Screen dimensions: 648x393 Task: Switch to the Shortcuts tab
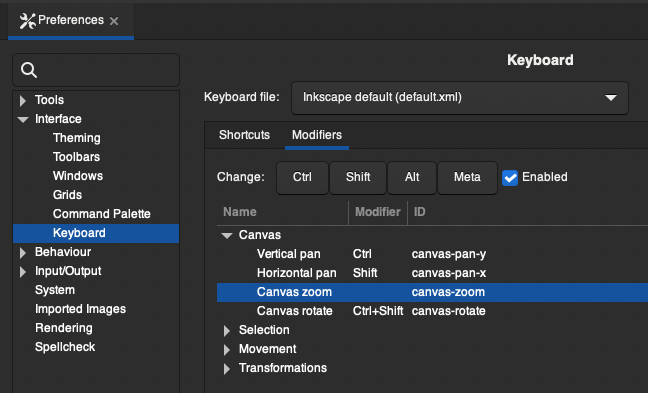click(x=244, y=135)
